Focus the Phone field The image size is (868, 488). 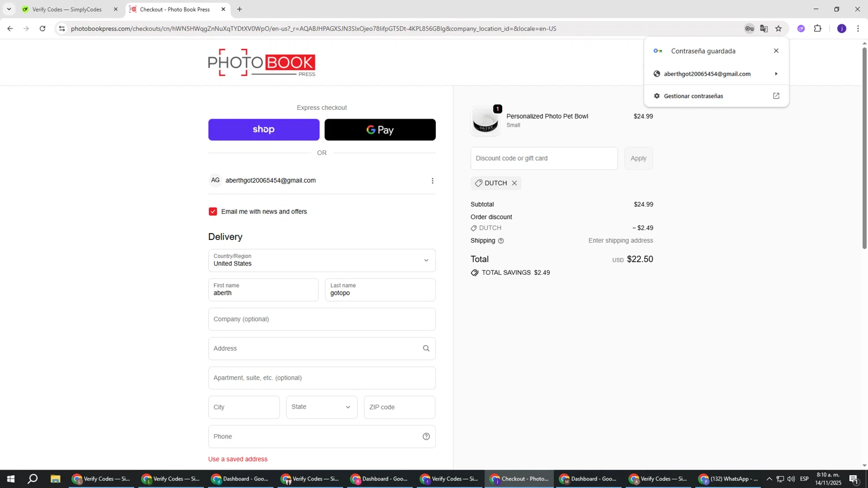(322, 437)
